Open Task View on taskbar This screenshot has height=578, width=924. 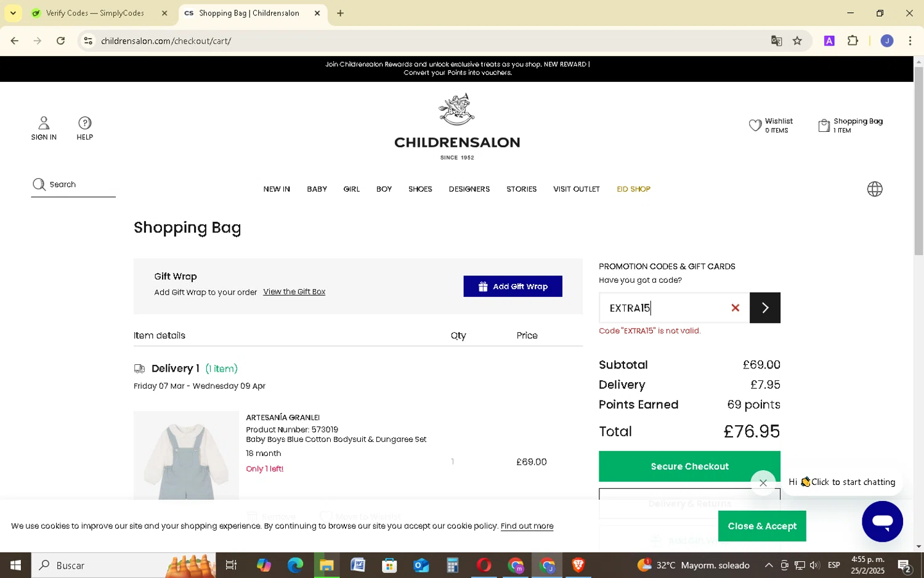coord(232,565)
